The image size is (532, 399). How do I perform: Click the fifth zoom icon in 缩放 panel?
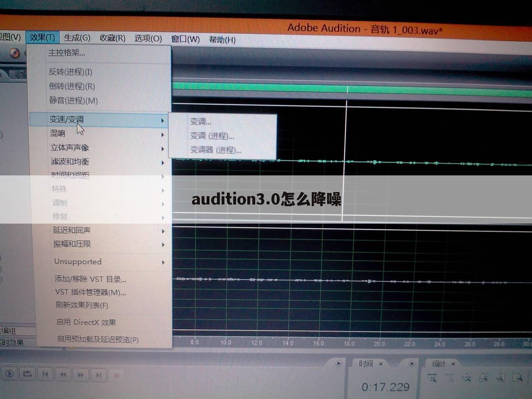pyautogui.click(x=500, y=378)
